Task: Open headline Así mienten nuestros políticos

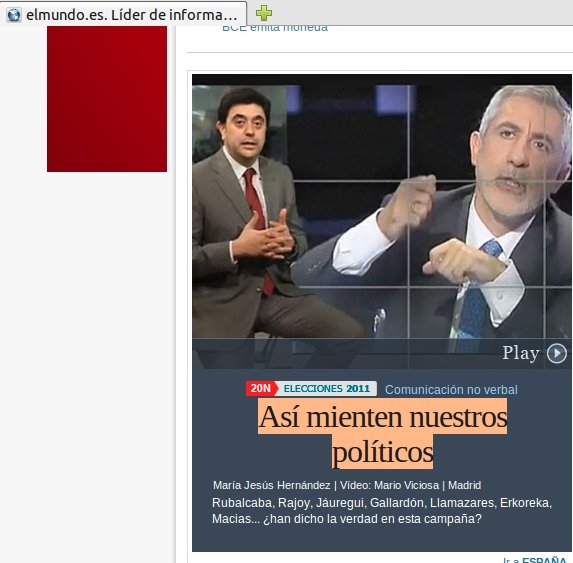Action: click(x=383, y=434)
